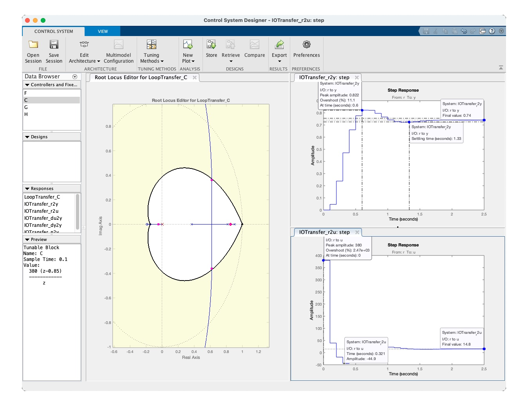This screenshot has width=528, height=420.
Task: Select the IOTransfer_r2y: step tab
Action: [x=324, y=78]
